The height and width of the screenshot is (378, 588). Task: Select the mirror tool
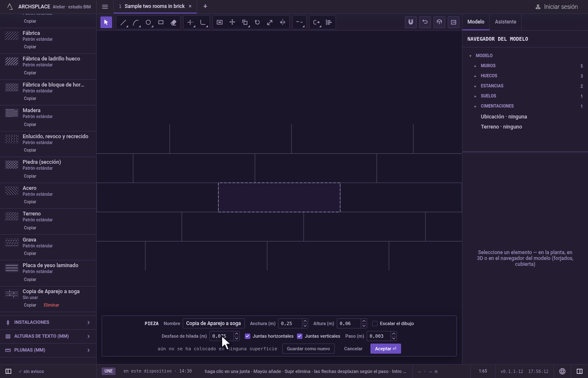coord(283,22)
